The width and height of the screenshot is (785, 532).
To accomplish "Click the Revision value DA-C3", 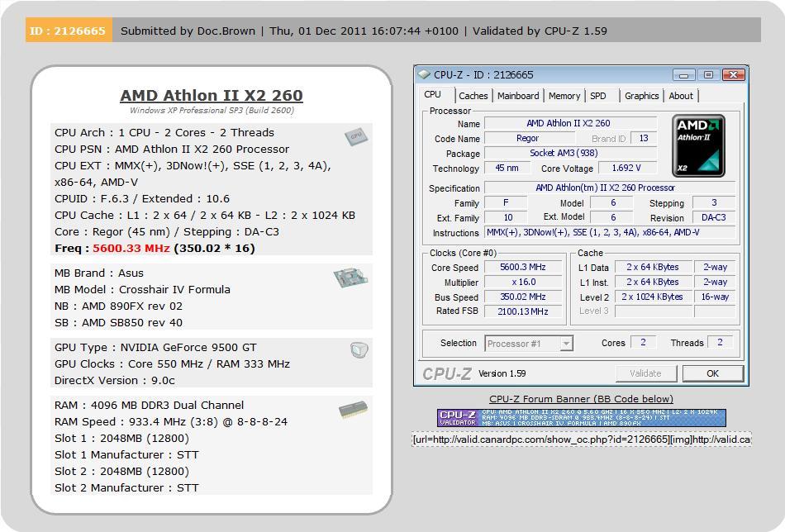I will click(713, 217).
